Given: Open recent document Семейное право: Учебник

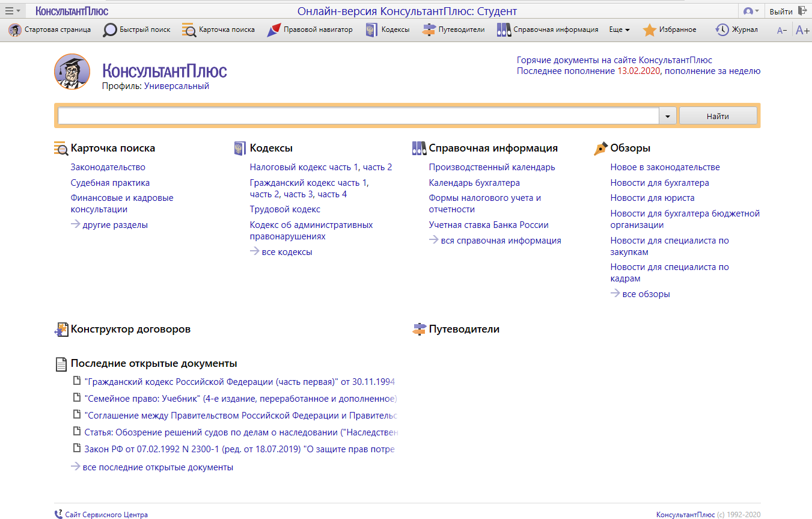Looking at the screenshot, I should pos(241,399).
